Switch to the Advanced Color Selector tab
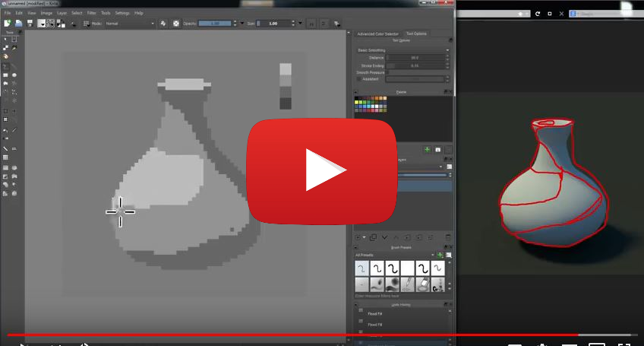 [378, 33]
